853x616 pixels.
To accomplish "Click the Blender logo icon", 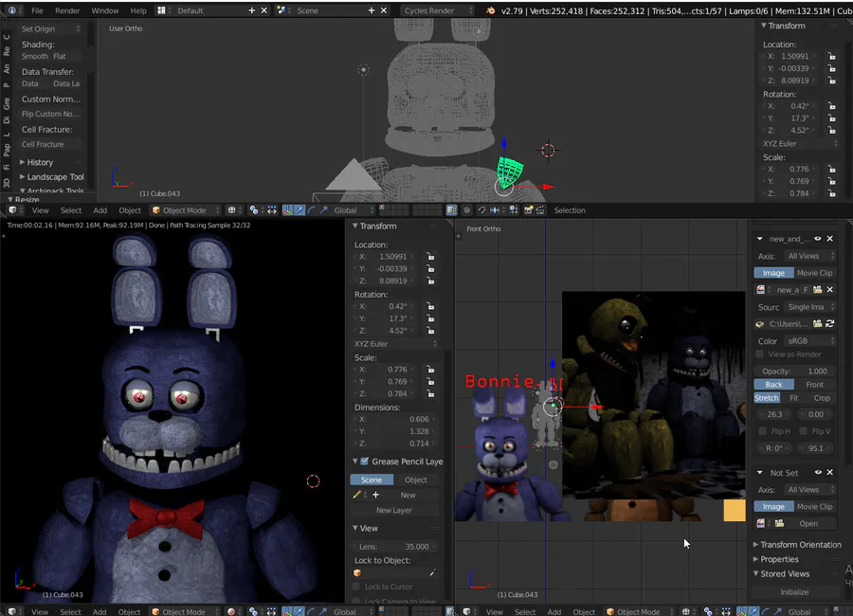I will point(491,10).
